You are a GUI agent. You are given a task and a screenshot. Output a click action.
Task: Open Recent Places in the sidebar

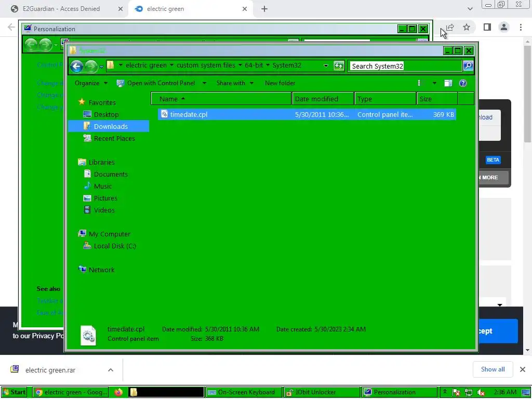click(114, 138)
